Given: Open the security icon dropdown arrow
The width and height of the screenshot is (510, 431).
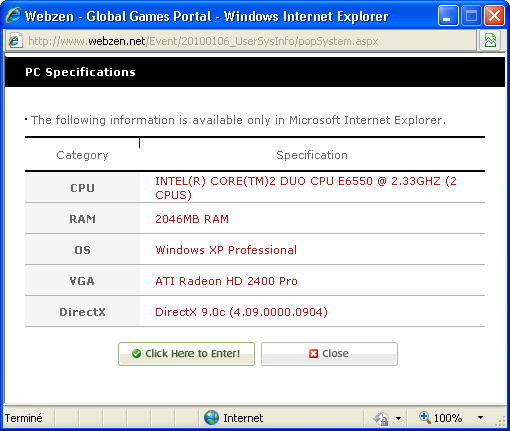Looking at the screenshot, I should coord(398,418).
